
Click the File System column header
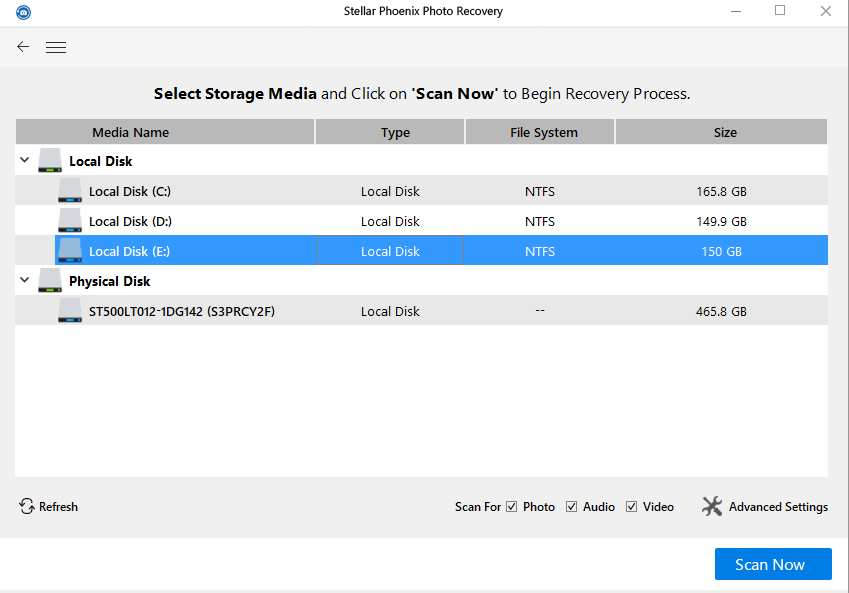tap(540, 132)
